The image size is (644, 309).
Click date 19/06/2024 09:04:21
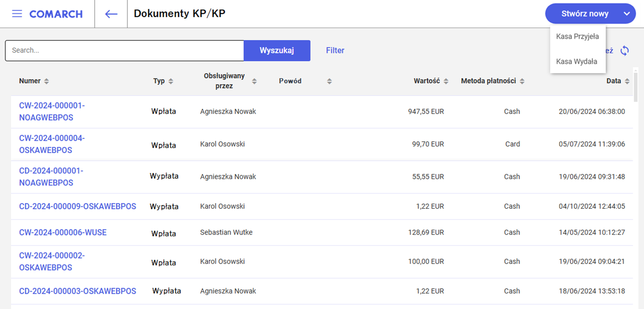pyautogui.click(x=592, y=261)
